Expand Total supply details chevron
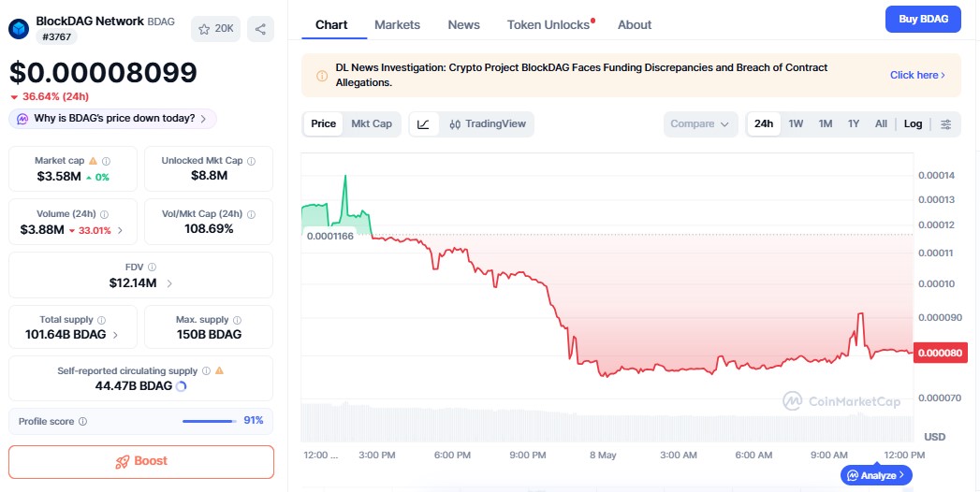 pos(115,335)
